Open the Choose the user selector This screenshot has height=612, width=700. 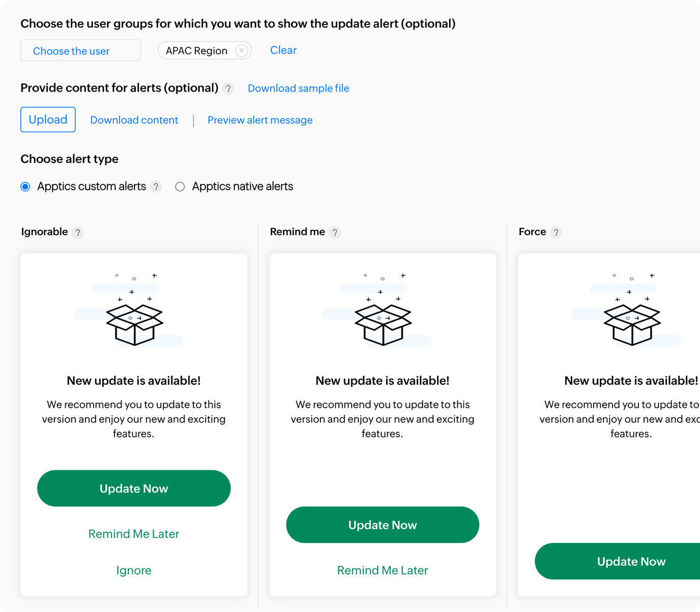71,50
